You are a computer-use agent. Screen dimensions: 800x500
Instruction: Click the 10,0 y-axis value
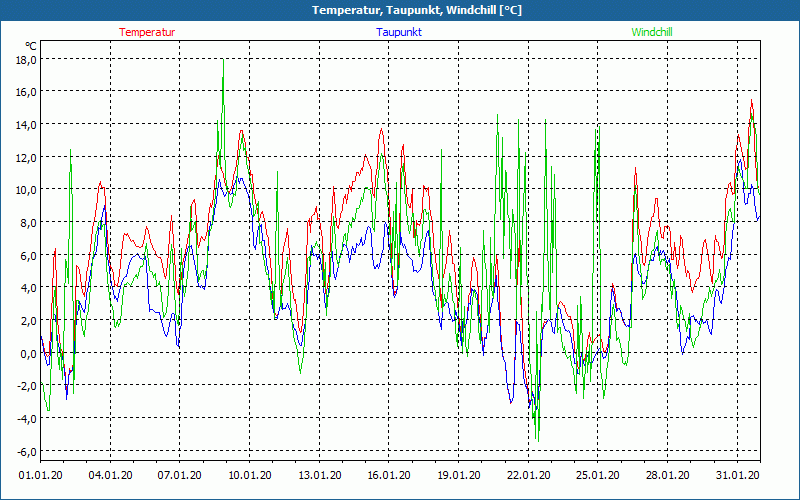[x=27, y=190]
